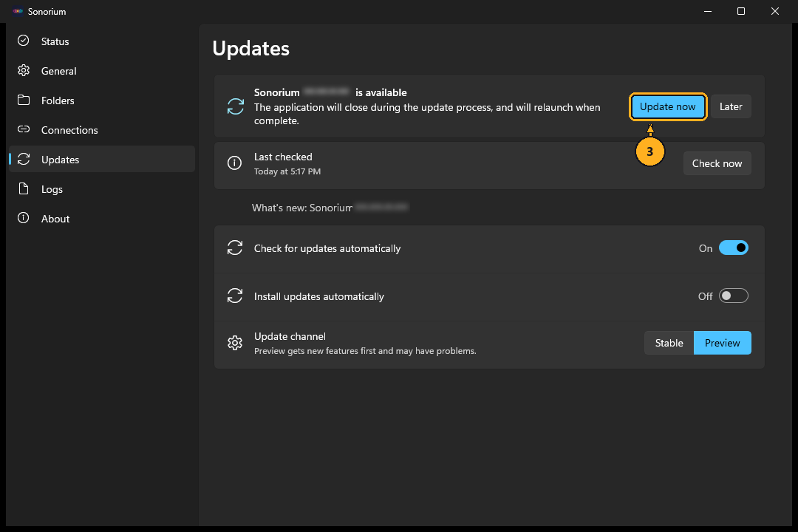Open the Connections page
Image resolution: width=798 pixels, height=532 pixels.
click(102, 130)
